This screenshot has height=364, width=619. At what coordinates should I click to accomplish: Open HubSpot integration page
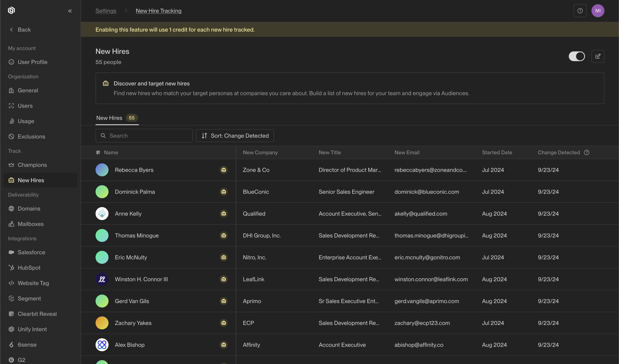29,268
